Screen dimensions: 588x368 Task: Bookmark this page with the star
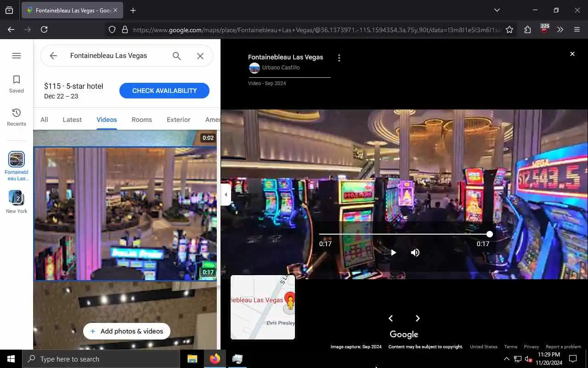pos(509,29)
